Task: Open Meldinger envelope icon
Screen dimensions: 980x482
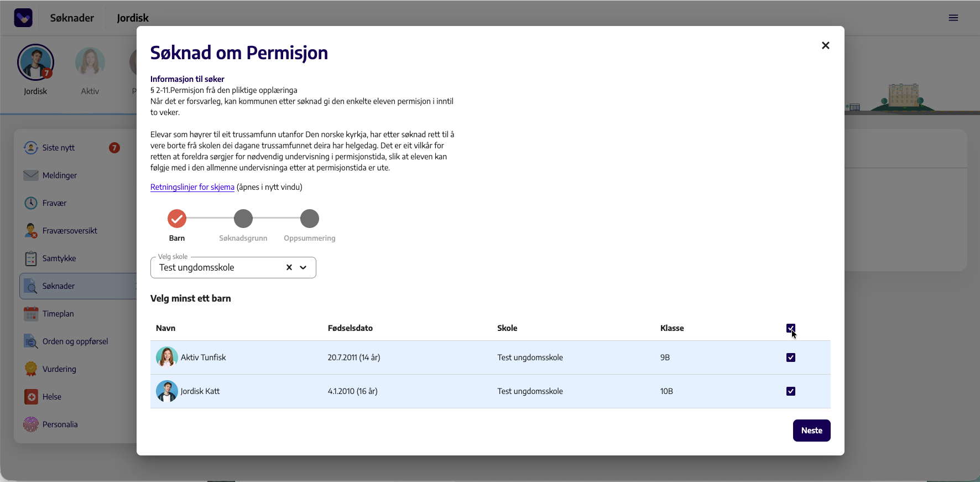Action: (x=31, y=175)
